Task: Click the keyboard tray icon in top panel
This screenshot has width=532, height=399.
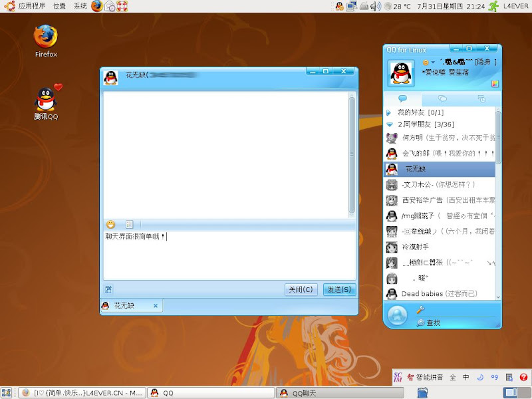Action: (x=364, y=6)
